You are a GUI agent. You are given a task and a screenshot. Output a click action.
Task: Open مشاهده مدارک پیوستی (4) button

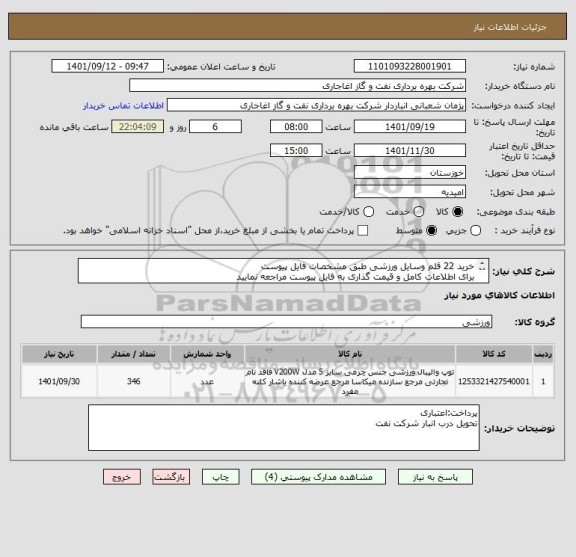click(318, 477)
